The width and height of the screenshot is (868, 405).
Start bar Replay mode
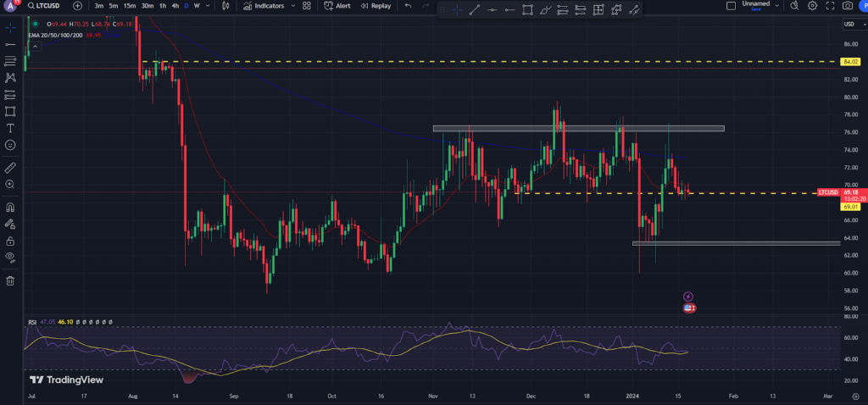[376, 6]
